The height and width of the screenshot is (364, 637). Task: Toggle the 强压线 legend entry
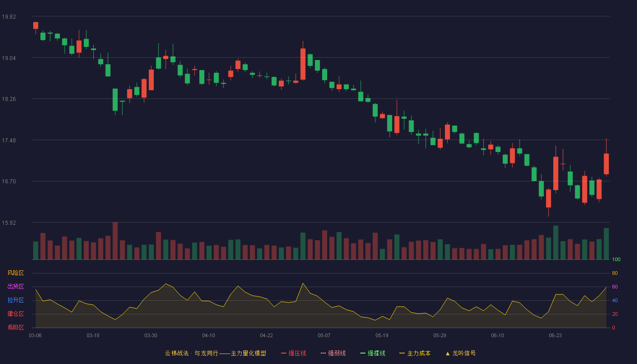coord(293,353)
